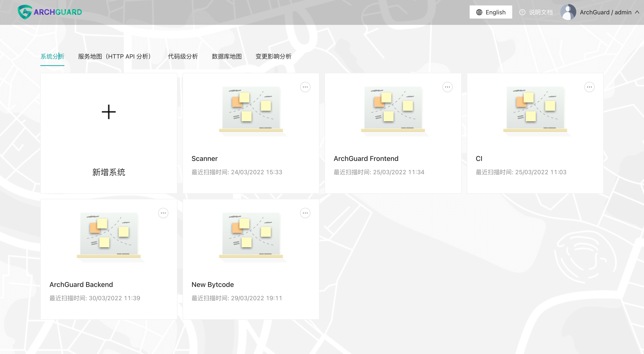
Task: Open CI card's three-dot menu
Action: click(589, 87)
